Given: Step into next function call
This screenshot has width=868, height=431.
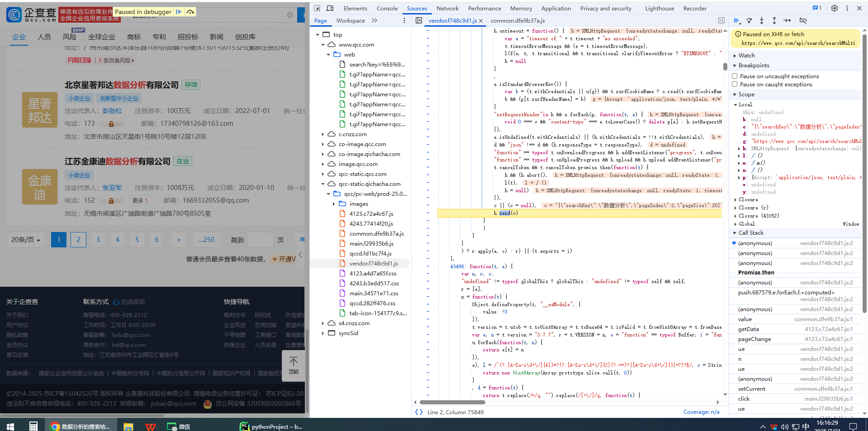Looking at the screenshot, I should click(x=762, y=20).
